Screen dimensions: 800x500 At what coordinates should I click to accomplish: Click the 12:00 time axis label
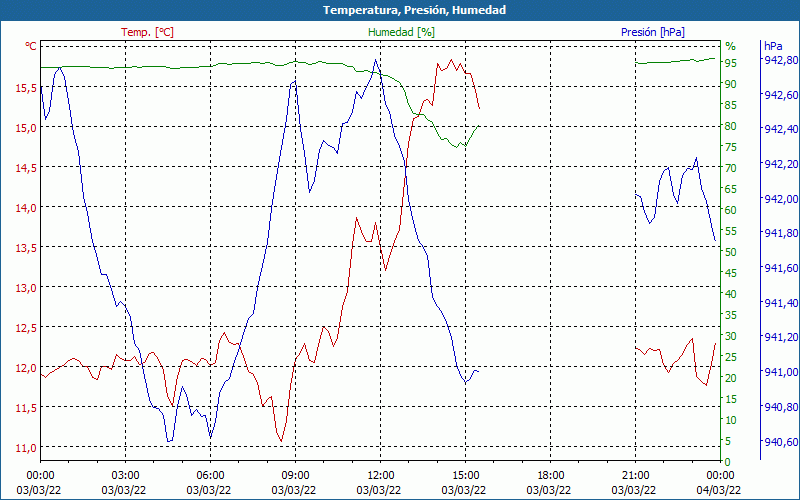point(380,477)
